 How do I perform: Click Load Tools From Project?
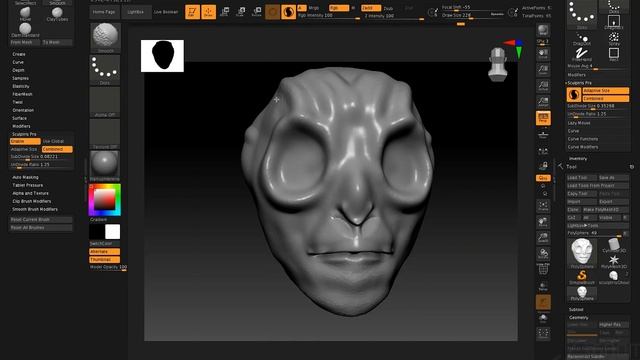tap(598, 185)
